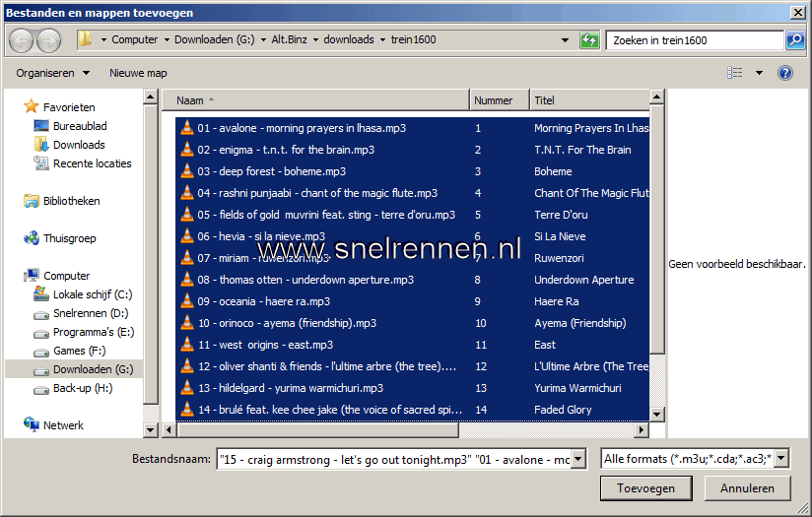Open Downloads in Favorieten
Viewport: 812px width, 517px height.
(x=79, y=145)
